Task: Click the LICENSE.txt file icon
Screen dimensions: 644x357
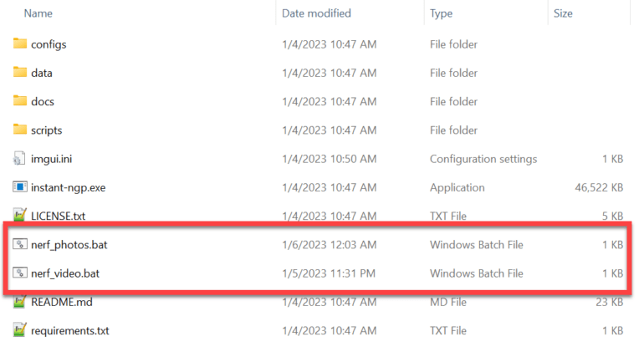Action: tap(20, 216)
